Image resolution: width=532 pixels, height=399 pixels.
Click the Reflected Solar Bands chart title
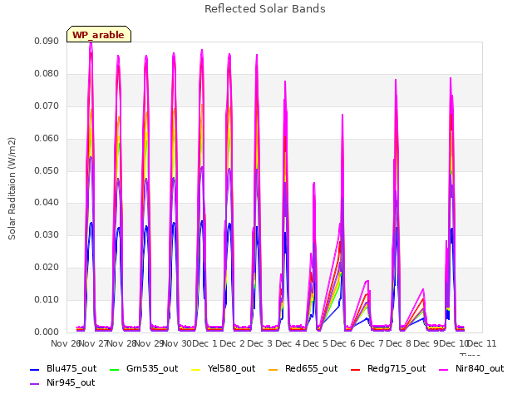click(265, 9)
